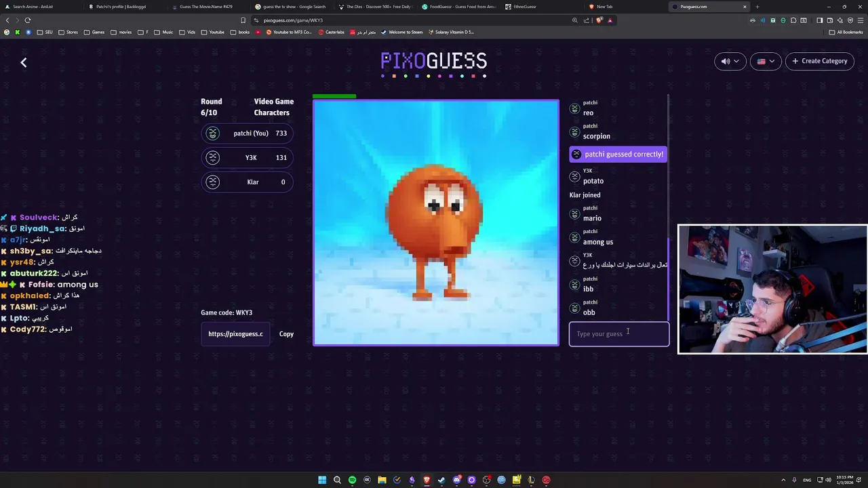This screenshot has height=488, width=868.
Task: Open the League of Legends taskbar icon
Action: (x=531, y=480)
